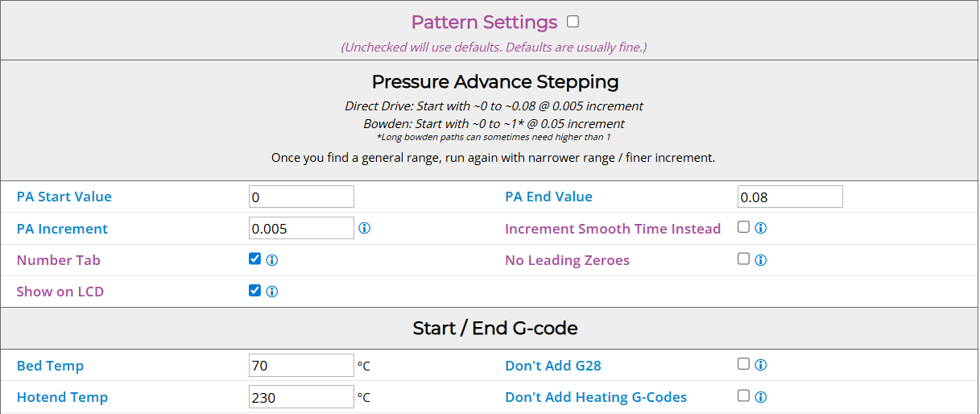Click the Hotend Temp input field

tap(301, 397)
